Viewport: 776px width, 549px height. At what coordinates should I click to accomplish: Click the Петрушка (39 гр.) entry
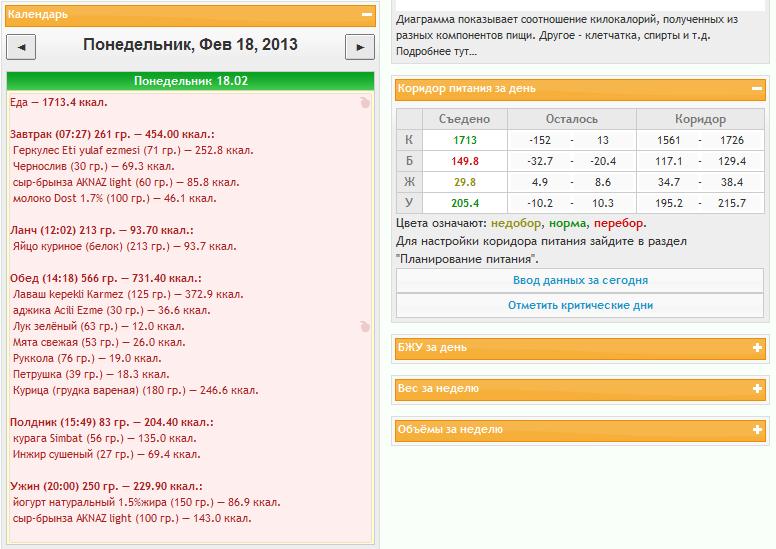coord(91,374)
